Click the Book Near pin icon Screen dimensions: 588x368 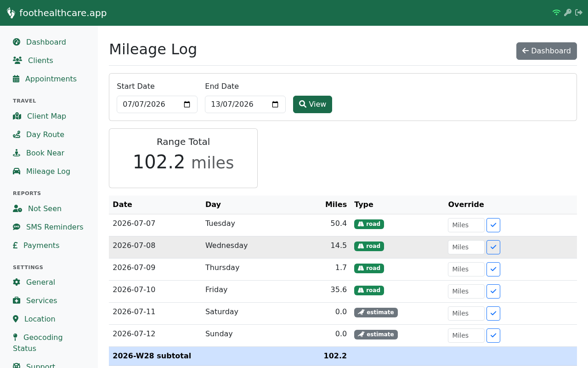click(17, 153)
